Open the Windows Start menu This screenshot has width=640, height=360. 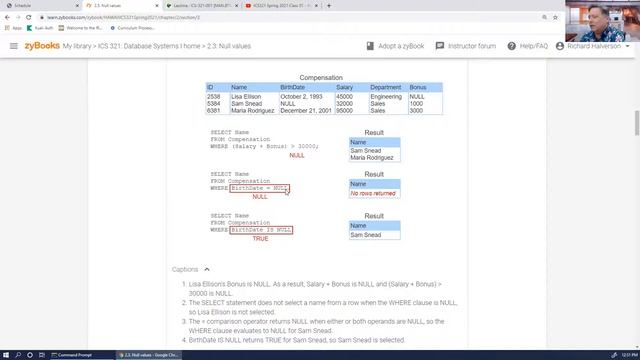coord(6,355)
